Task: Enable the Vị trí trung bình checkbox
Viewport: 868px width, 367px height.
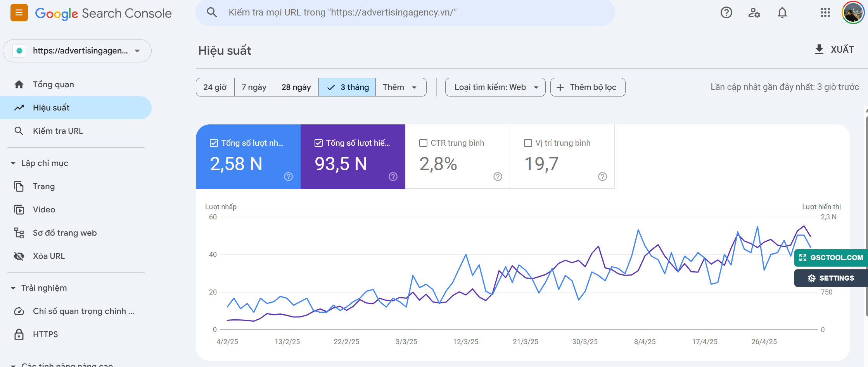Action: click(x=528, y=143)
